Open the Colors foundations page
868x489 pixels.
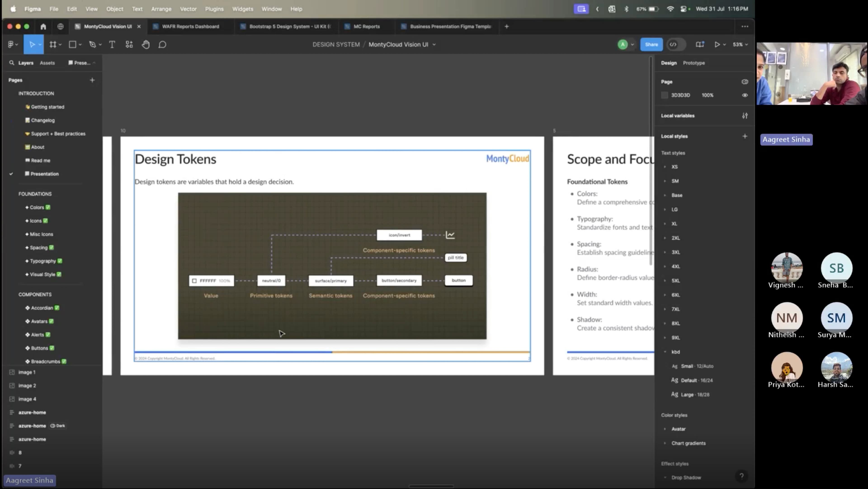tap(37, 207)
